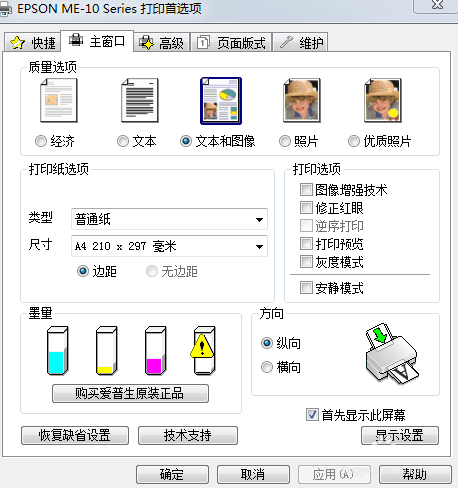Choose the 照片 radio button

[x=285, y=141]
